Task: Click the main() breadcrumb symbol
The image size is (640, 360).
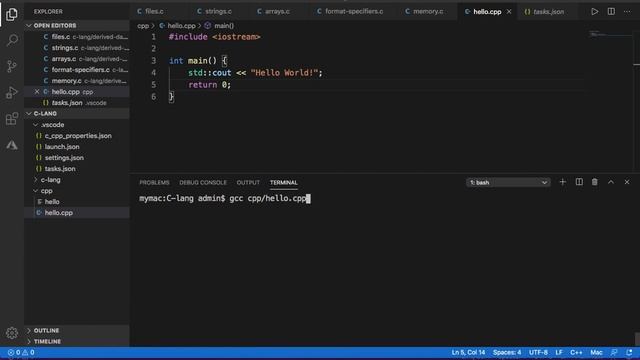Action: tap(220, 26)
